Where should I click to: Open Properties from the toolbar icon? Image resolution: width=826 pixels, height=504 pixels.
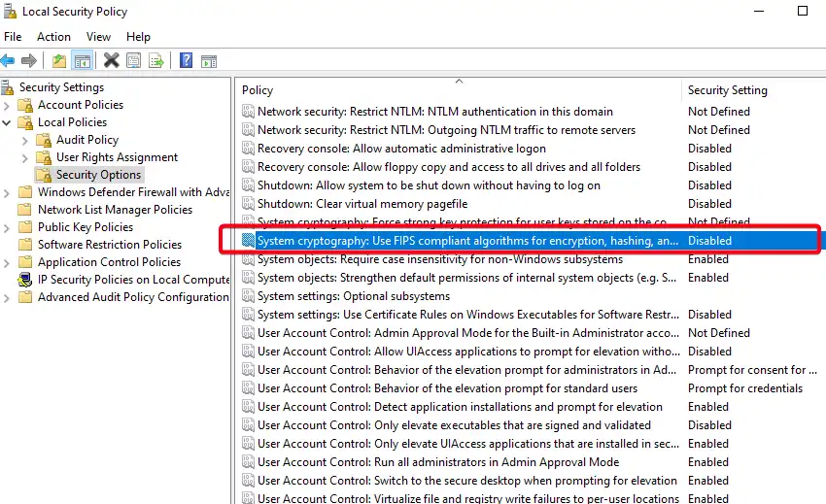pyautogui.click(x=132, y=60)
